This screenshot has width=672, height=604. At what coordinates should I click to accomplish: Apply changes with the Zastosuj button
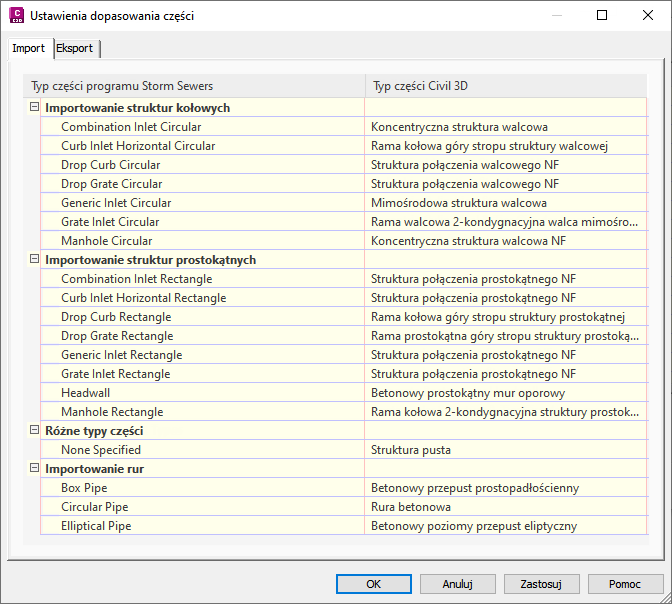[542, 584]
